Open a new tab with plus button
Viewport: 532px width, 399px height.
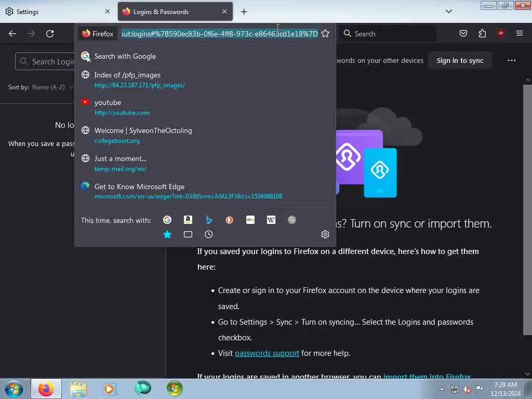[244, 12]
